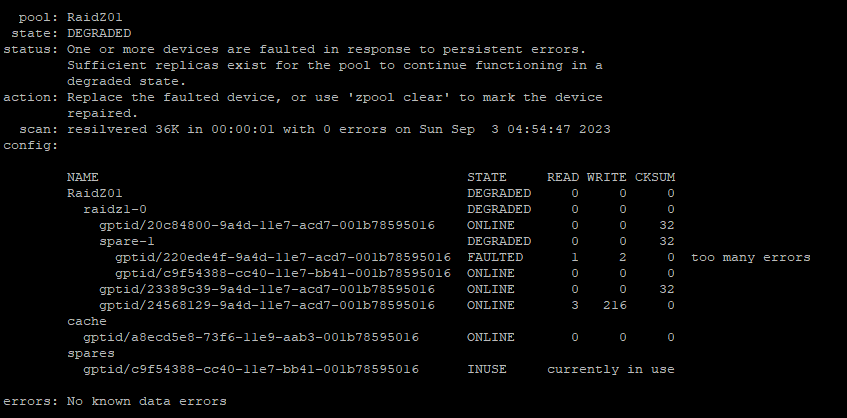Click the gptid/23389c39 device name

(267, 289)
